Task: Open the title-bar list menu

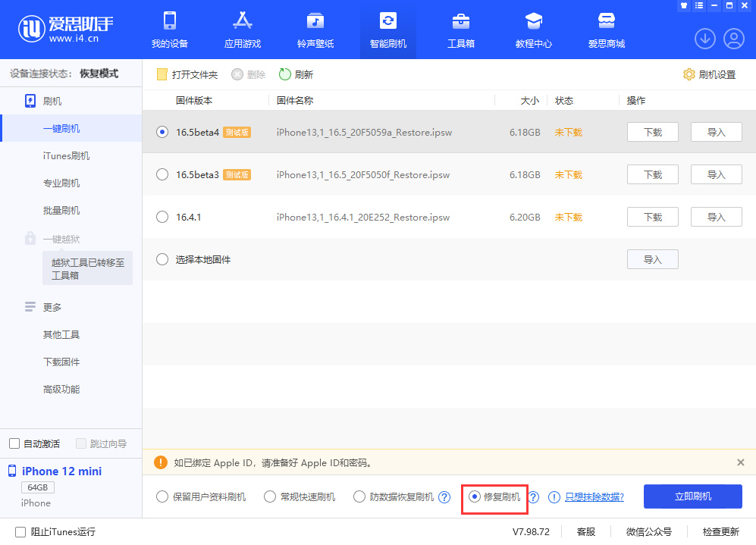Action: coord(698,5)
